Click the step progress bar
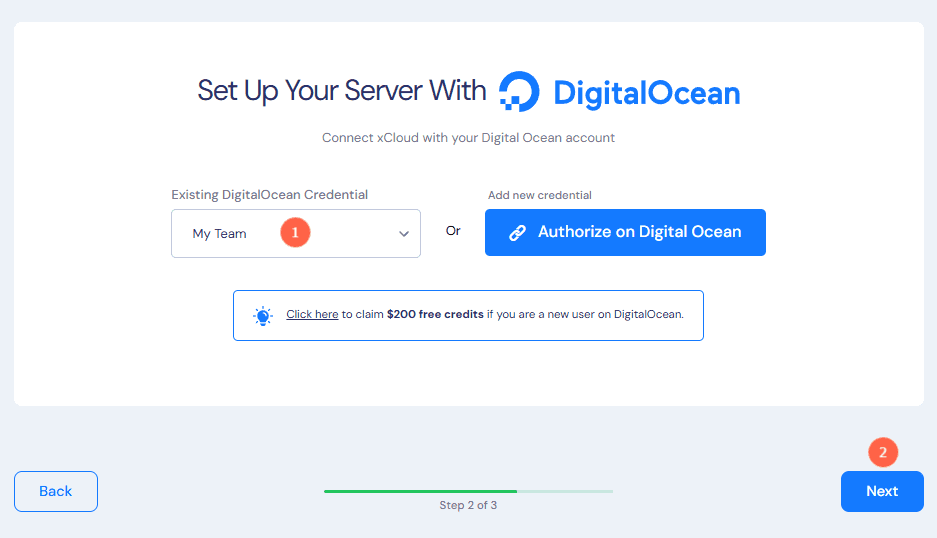The image size is (937, 538). [x=468, y=491]
